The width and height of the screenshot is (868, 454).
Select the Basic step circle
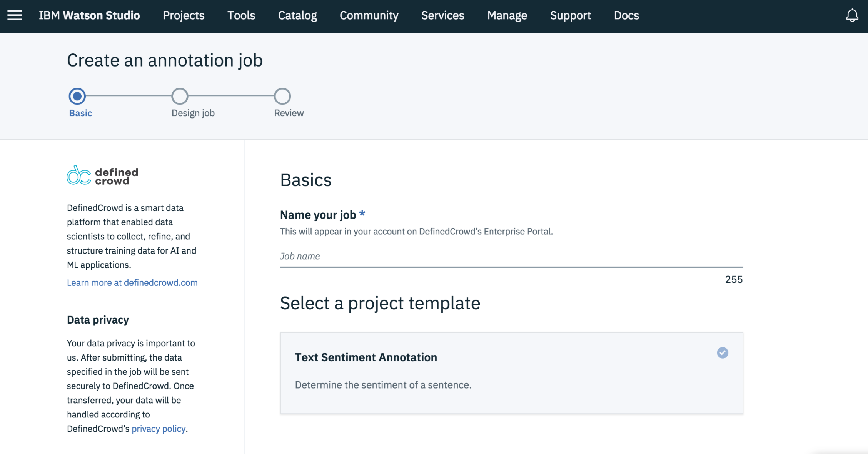coord(77,96)
